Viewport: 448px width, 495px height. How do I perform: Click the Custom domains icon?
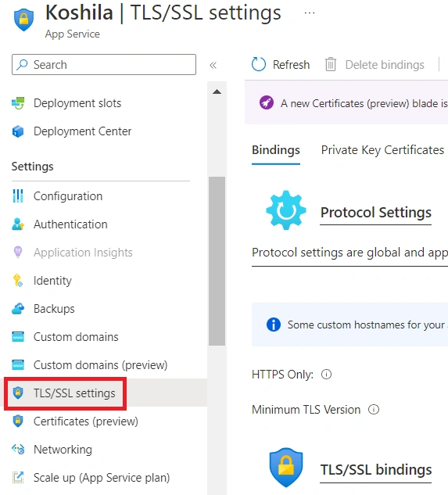coord(18,336)
